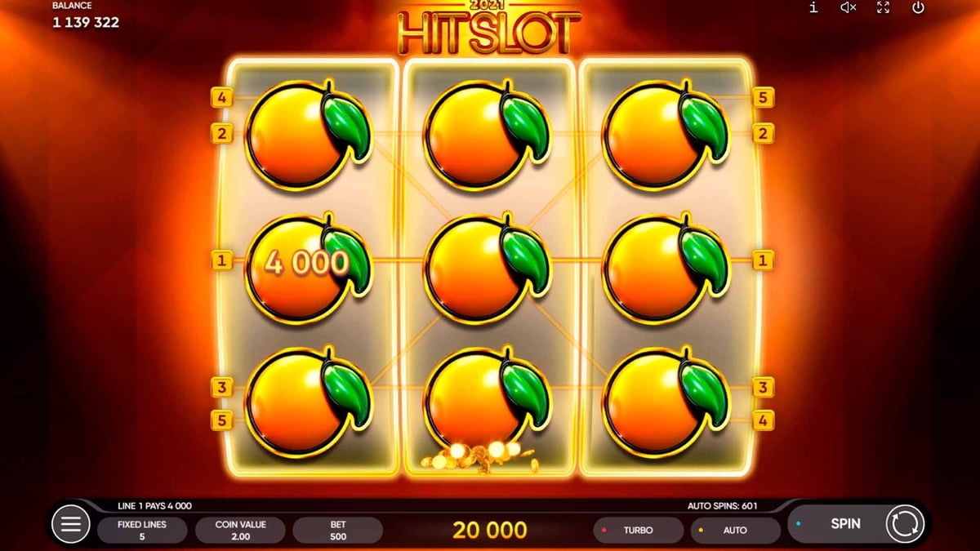This screenshot has height=551, width=980.
Task: Toggle Turbo mode
Action: pyautogui.click(x=638, y=530)
